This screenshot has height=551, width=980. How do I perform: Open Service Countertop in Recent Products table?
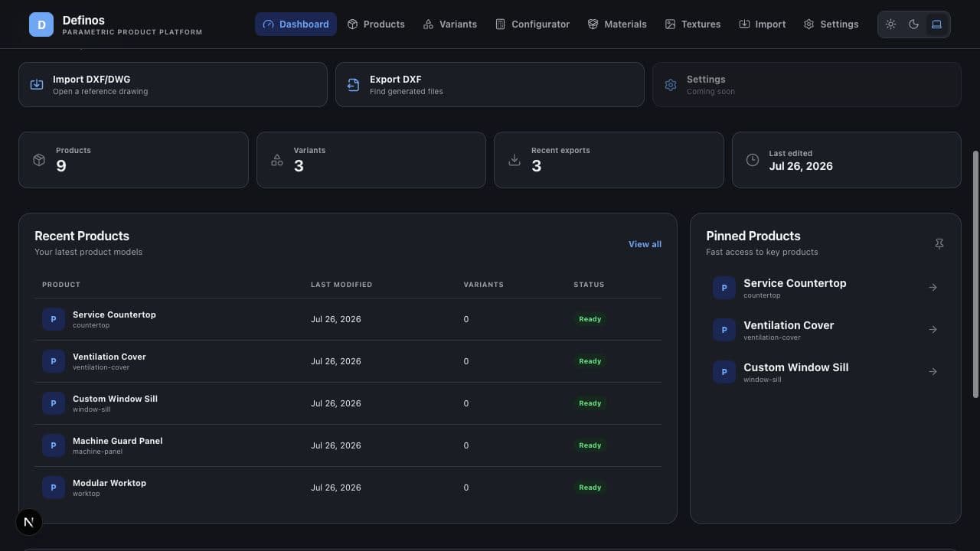[114, 315]
